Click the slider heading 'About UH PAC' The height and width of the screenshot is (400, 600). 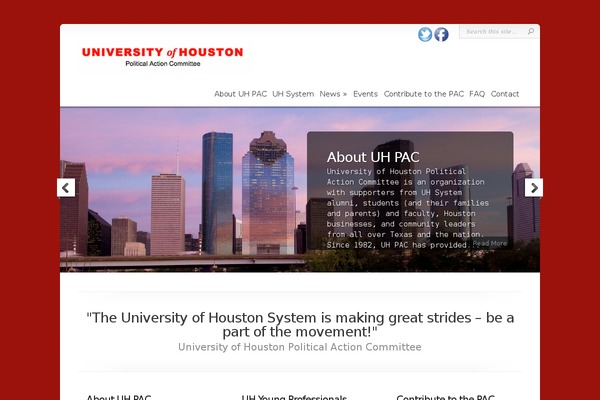(x=373, y=157)
